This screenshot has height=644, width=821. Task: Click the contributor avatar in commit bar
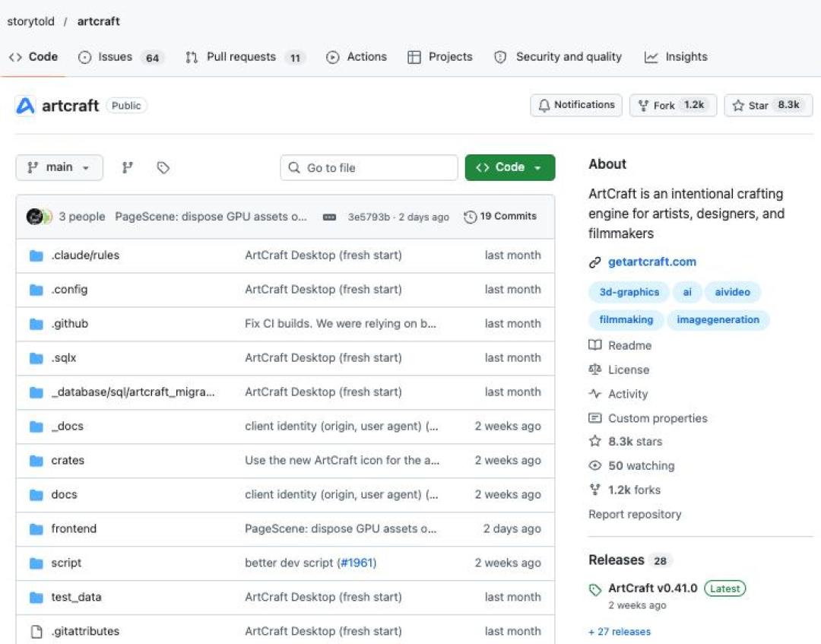point(35,216)
